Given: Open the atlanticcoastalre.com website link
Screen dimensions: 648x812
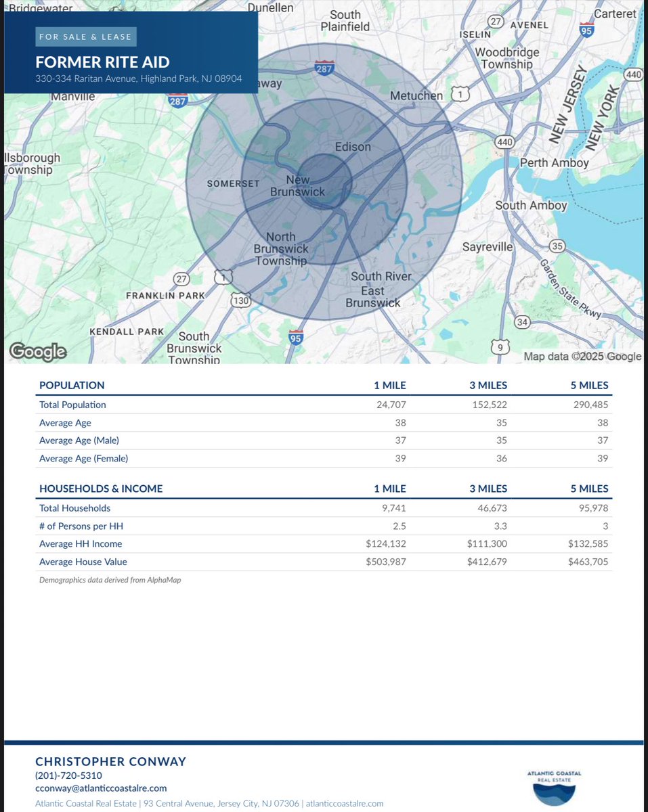Looking at the screenshot, I should pos(344,804).
